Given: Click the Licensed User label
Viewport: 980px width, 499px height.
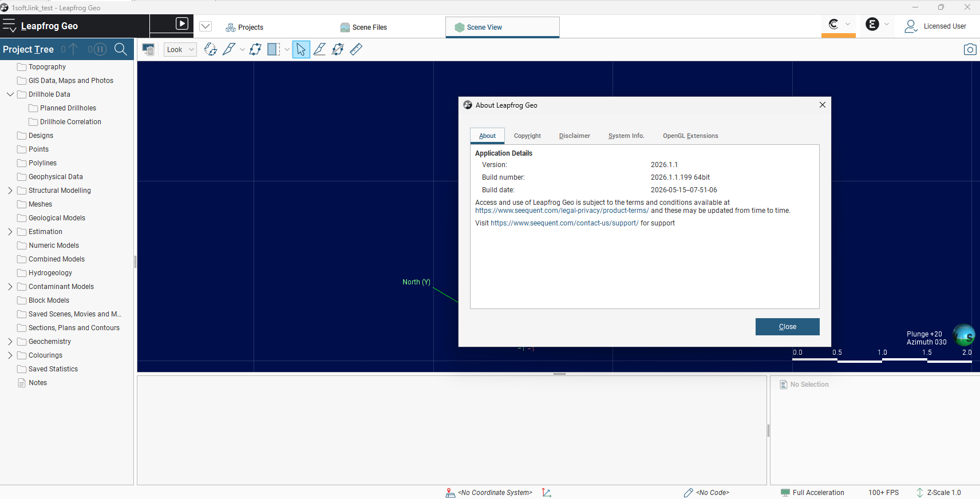Looking at the screenshot, I should tap(945, 26).
